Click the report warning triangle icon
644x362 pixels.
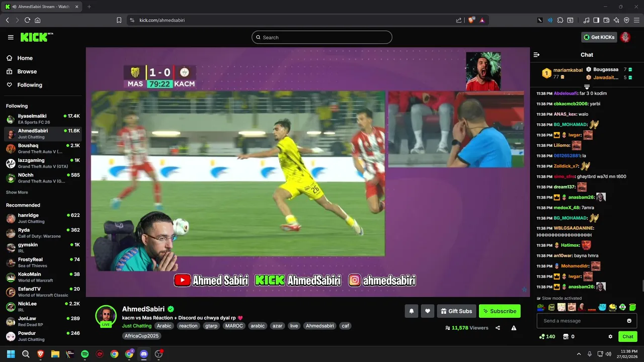(x=514, y=328)
